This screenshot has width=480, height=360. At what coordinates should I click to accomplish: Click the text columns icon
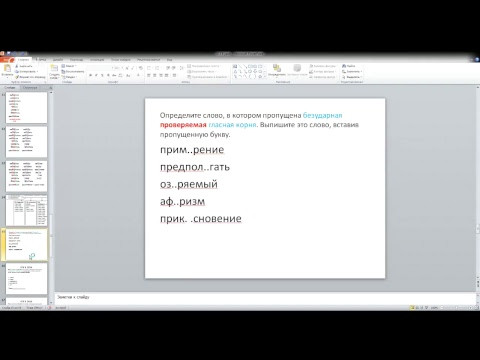(174, 75)
